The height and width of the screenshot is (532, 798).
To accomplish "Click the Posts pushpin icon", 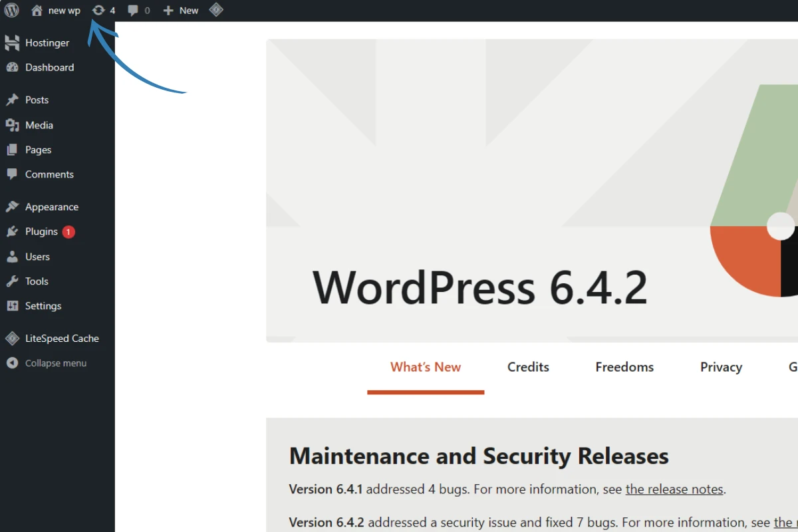I will point(12,100).
